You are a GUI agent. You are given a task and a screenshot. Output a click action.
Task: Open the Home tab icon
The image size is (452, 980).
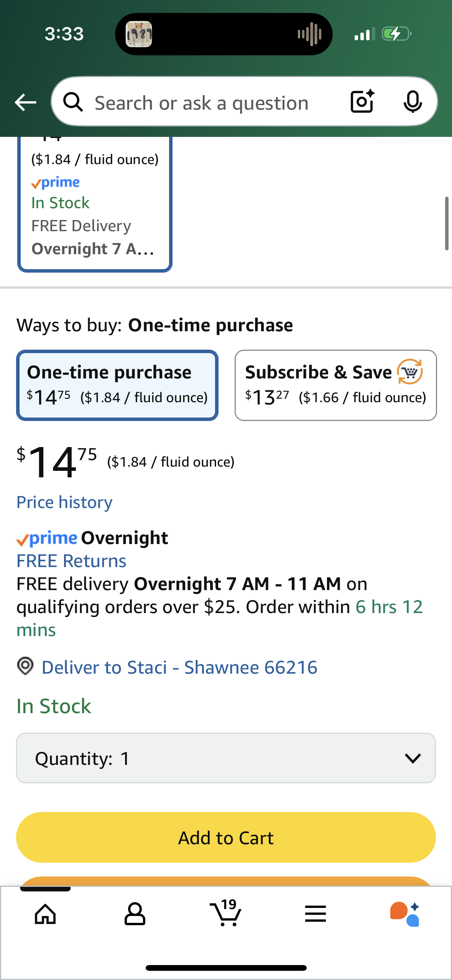tap(45, 914)
